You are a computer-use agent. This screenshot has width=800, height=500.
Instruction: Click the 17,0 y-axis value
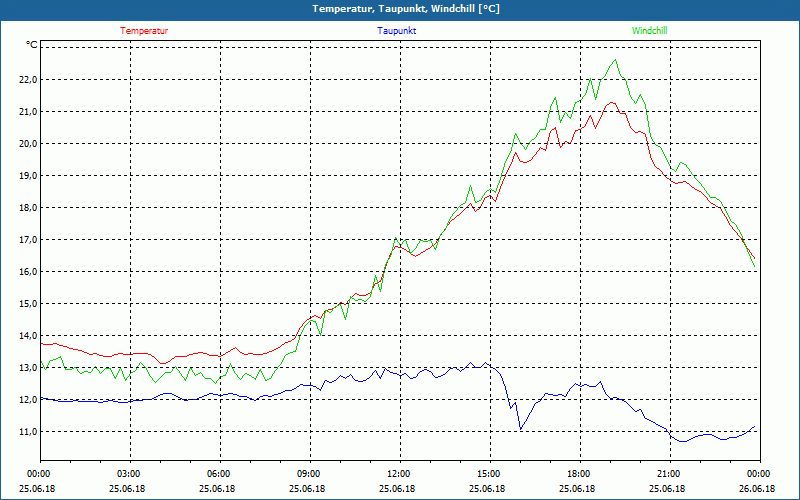29,240
